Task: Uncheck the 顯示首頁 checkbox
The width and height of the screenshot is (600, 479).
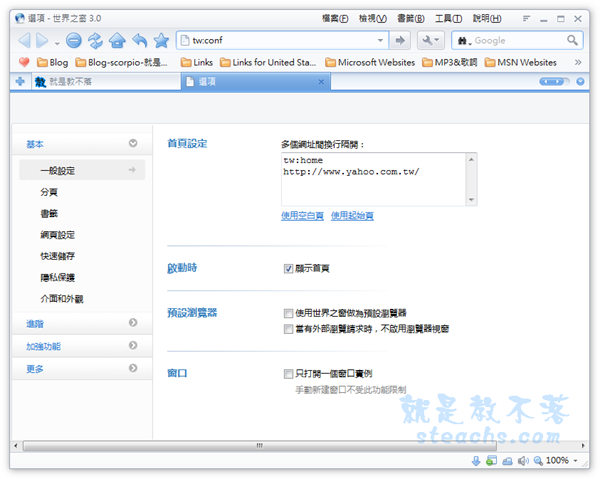Action: click(x=288, y=269)
